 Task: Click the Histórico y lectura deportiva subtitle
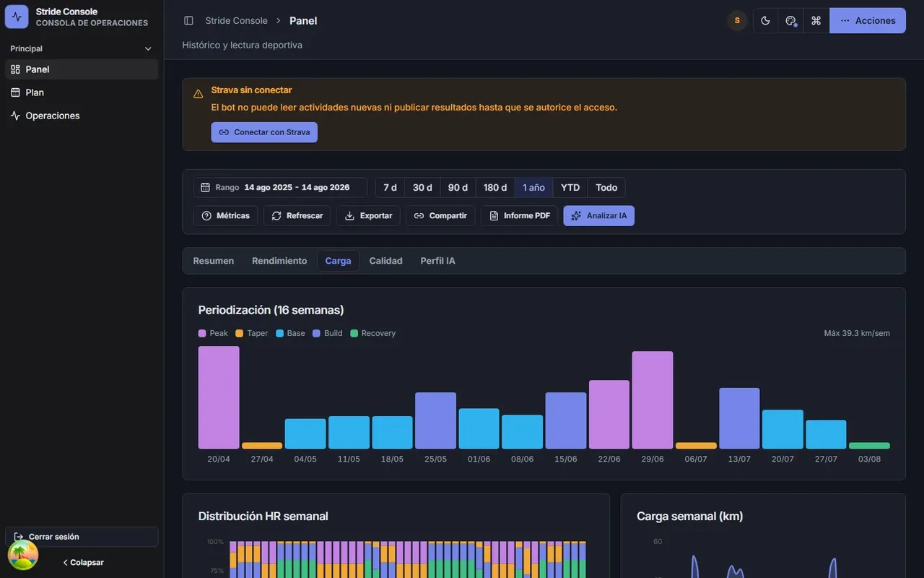point(243,45)
